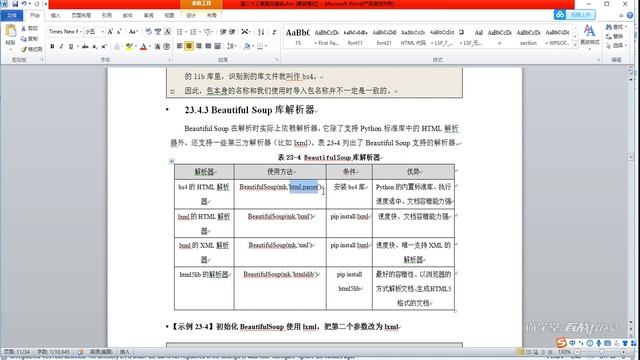Click the Grow Font icon
This screenshot has width=640, height=360.
click(x=110, y=31)
